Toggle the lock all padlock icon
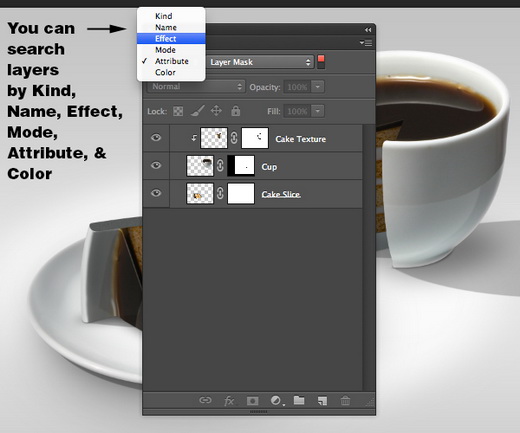The width and height of the screenshot is (520, 433). pos(236,110)
